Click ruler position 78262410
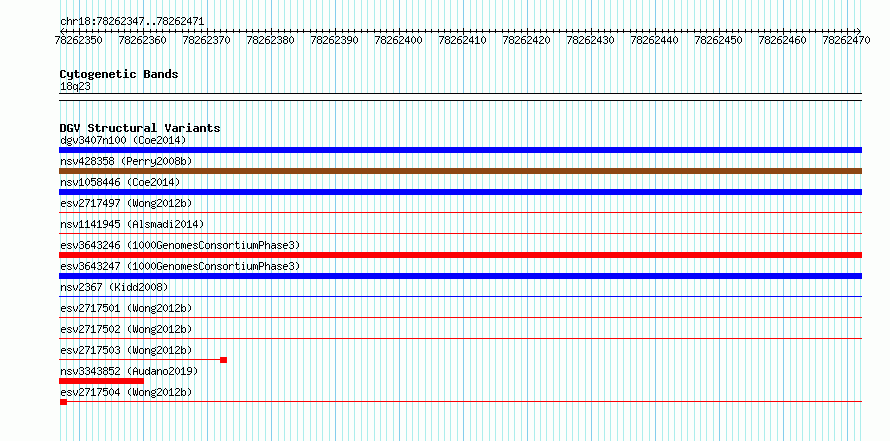This screenshot has height=441, width=890. pyautogui.click(x=463, y=40)
